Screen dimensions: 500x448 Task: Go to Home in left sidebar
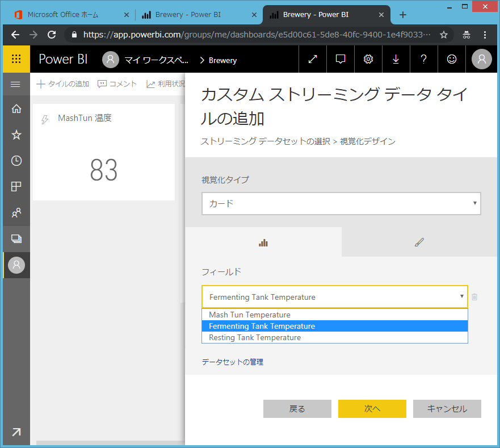(x=16, y=109)
